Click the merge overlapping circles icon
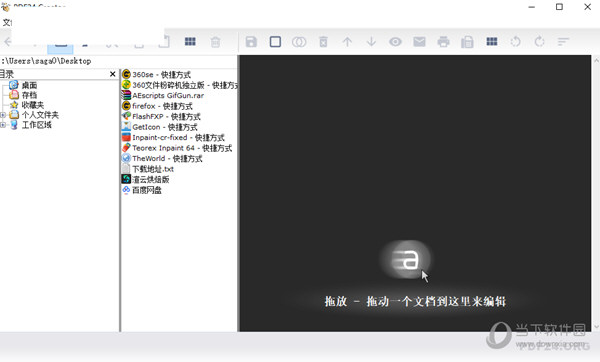600x362 pixels. pos(299,42)
